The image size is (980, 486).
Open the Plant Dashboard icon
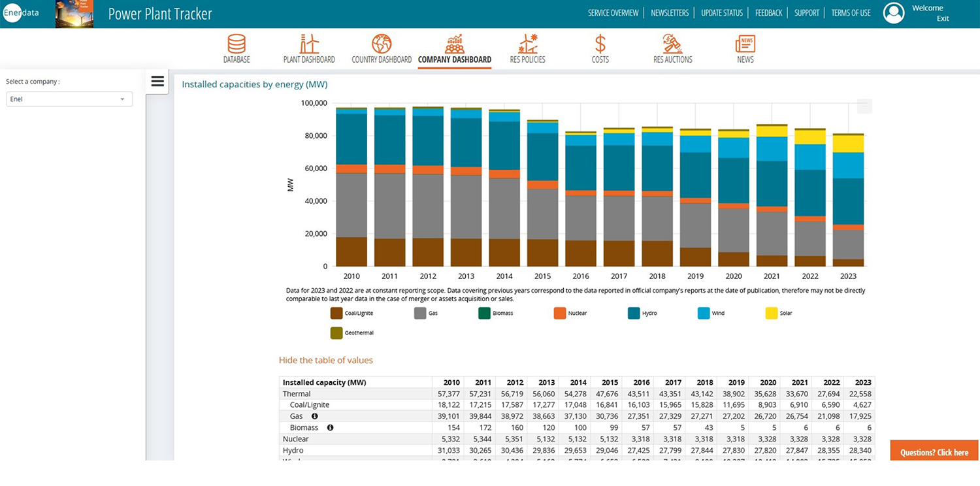point(309,44)
